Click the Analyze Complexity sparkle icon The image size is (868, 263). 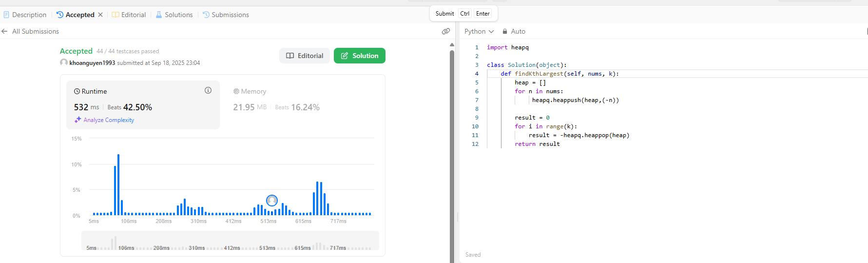click(77, 120)
